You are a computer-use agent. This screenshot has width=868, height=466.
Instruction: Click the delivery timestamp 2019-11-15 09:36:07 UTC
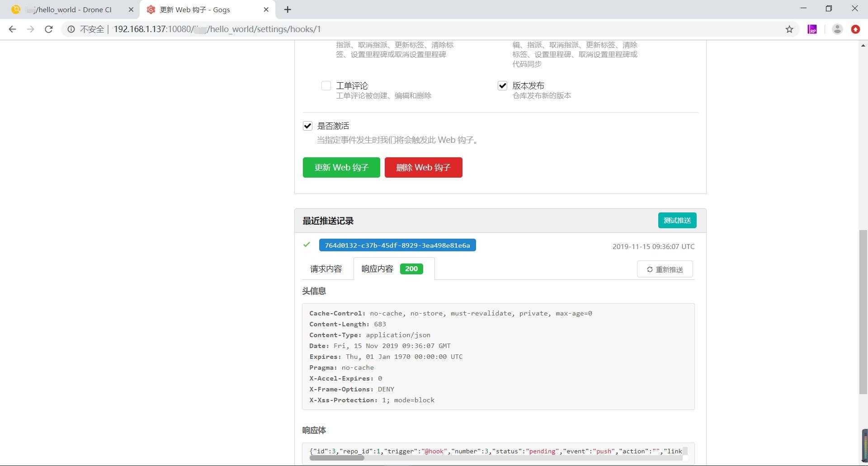click(x=653, y=246)
